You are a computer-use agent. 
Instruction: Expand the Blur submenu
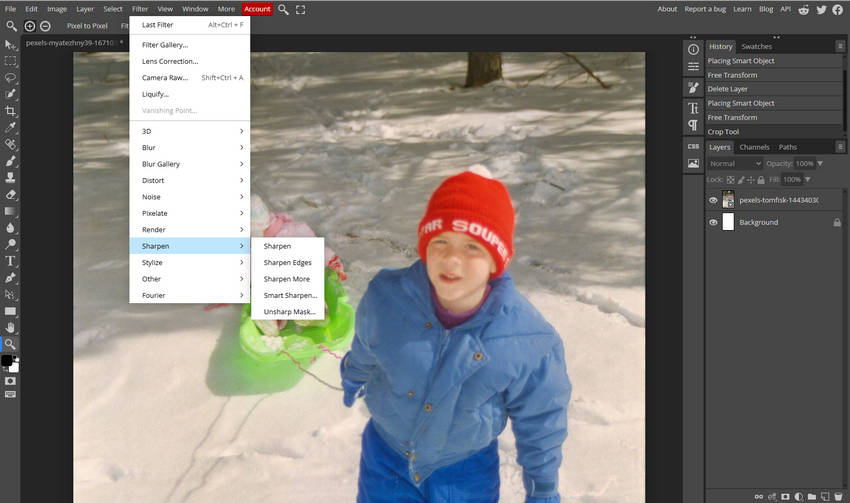click(x=190, y=147)
